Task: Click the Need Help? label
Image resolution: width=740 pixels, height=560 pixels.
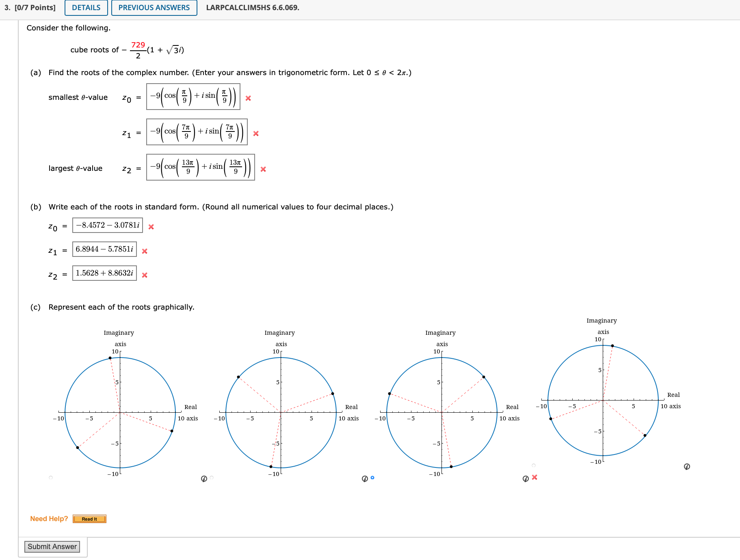Action: (49, 519)
